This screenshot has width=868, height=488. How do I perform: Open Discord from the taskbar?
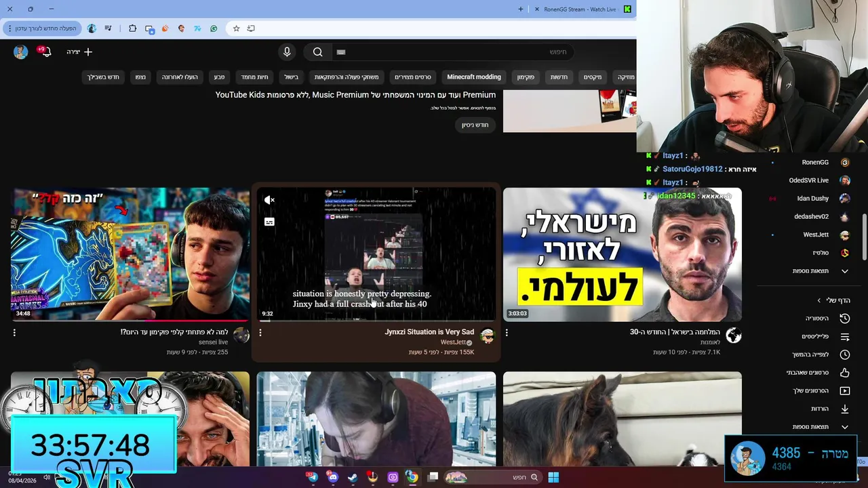coord(333,477)
